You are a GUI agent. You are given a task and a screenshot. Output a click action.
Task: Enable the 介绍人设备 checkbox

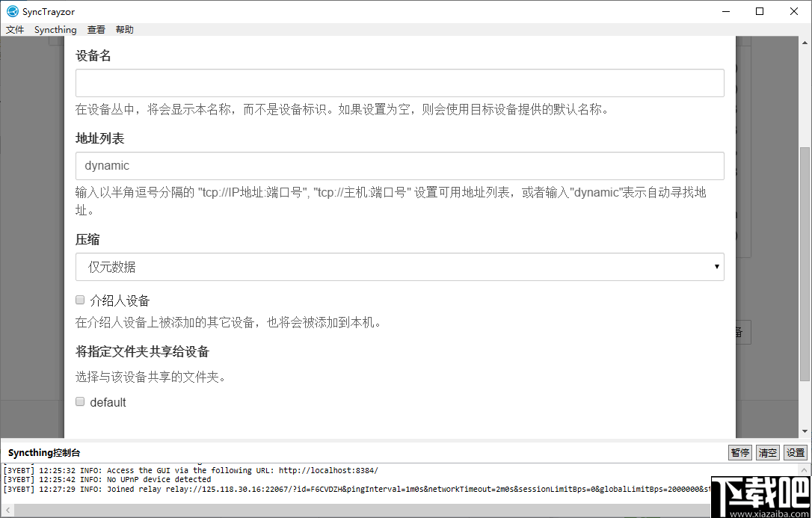coord(79,300)
